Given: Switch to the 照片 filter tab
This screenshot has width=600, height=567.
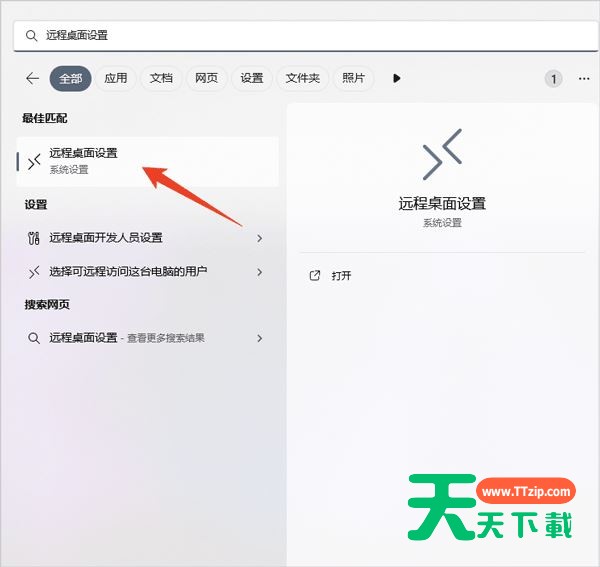Looking at the screenshot, I should (x=353, y=78).
